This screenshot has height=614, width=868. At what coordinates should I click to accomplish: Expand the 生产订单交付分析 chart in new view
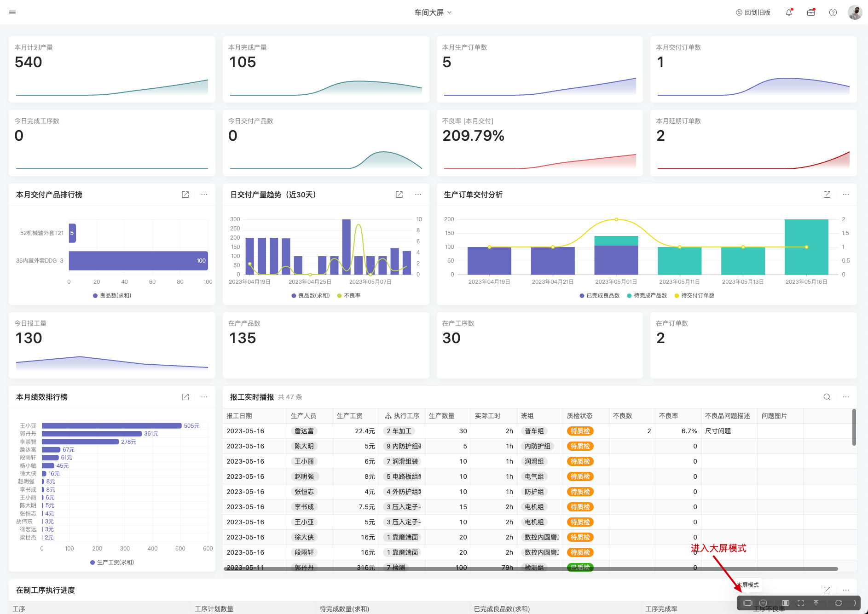(827, 195)
